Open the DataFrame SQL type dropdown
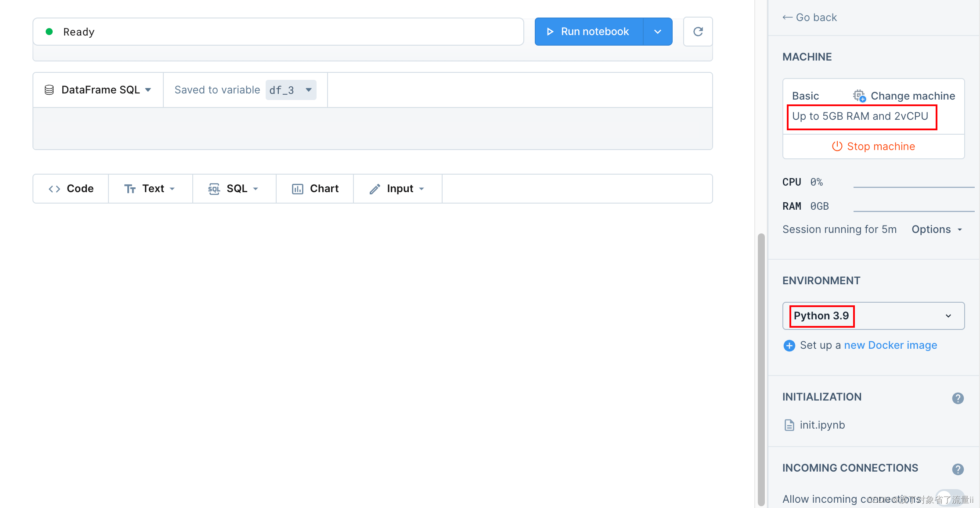The image size is (980, 508). coord(148,89)
